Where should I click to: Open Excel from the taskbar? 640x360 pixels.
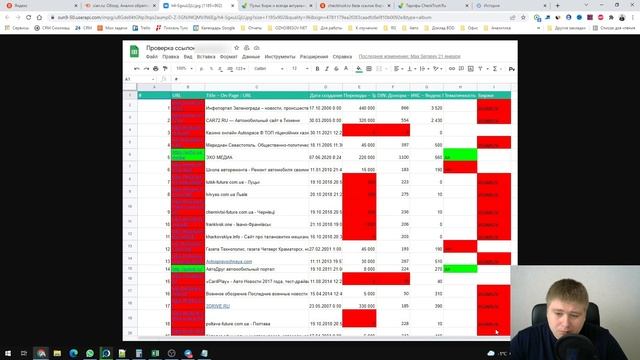(155, 353)
